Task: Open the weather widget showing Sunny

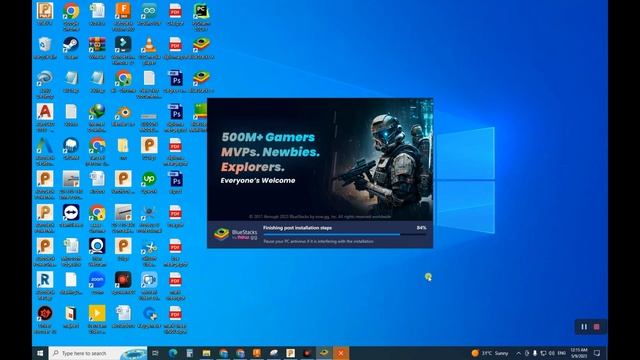Action: click(x=490, y=353)
